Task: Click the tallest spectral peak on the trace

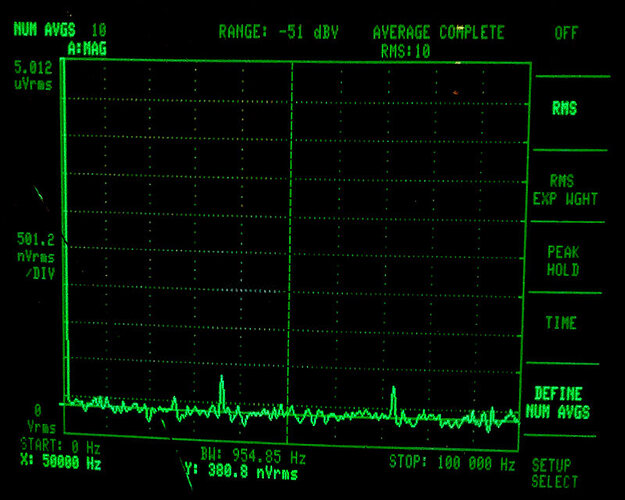Action: point(221,383)
